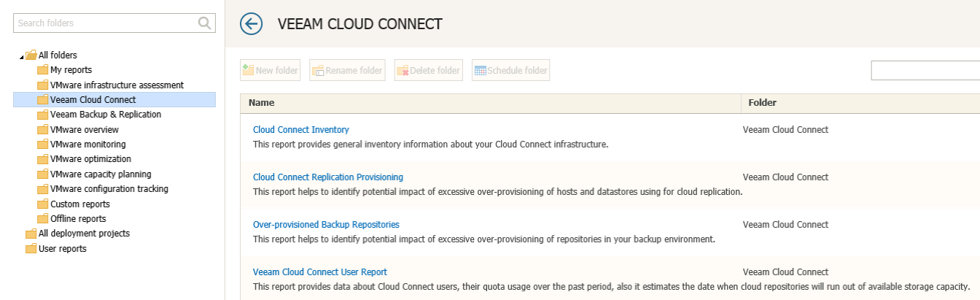Click the Delete folder icon
Image resolution: width=980 pixels, height=300 pixels.
coord(402,71)
